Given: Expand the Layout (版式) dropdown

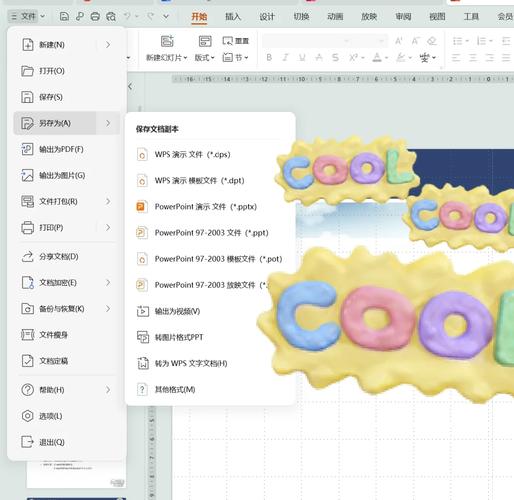Looking at the screenshot, I should point(204,58).
